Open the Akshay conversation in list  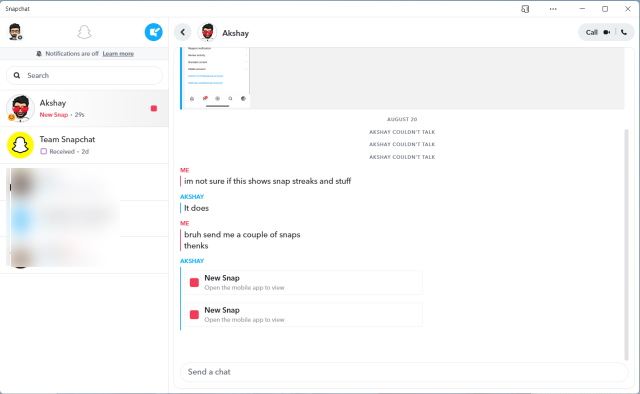pyautogui.click(x=84, y=108)
